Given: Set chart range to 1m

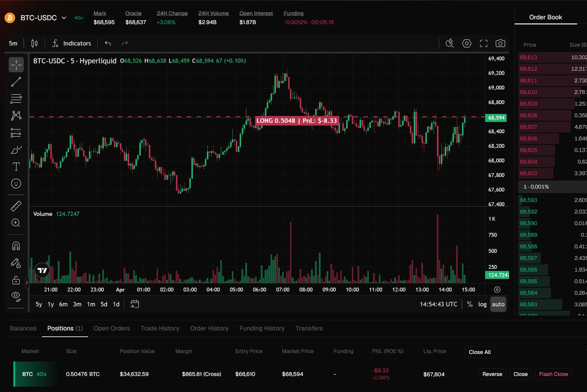Looking at the screenshot, I should pos(91,304).
